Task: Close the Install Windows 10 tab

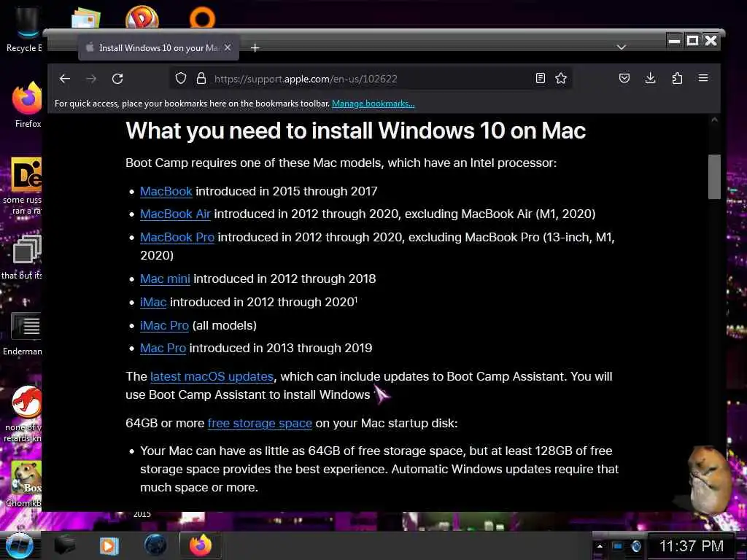Action: [x=228, y=47]
